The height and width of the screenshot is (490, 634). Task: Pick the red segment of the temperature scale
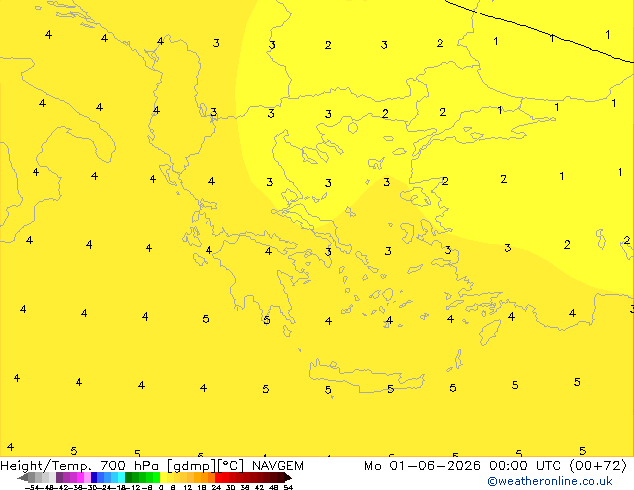click(x=218, y=477)
